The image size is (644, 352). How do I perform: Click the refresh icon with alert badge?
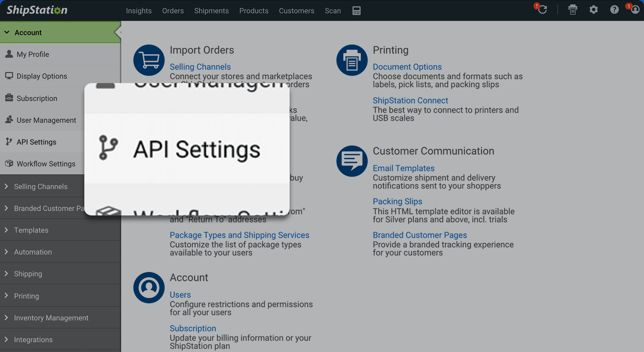(542, 9)
